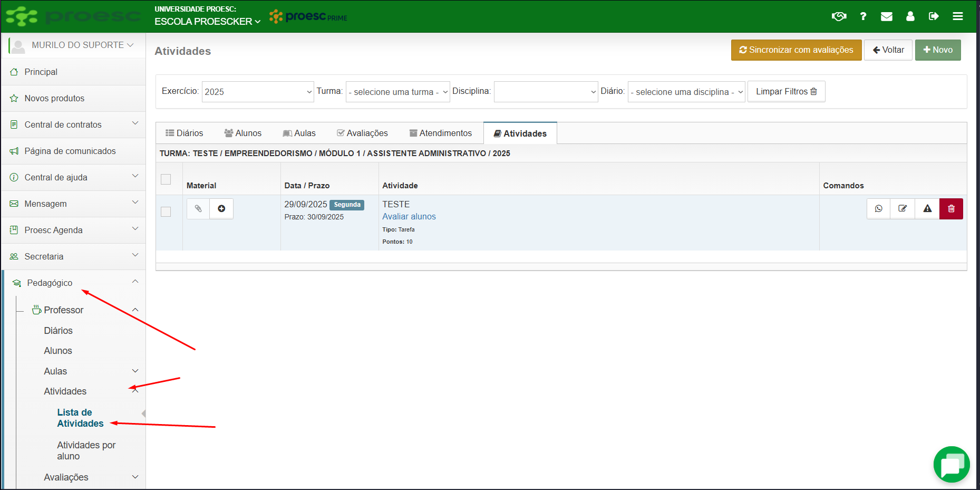Open the Diário selection dropdown
This screenshot has height=490, width=980.
(x=686, y=92)
